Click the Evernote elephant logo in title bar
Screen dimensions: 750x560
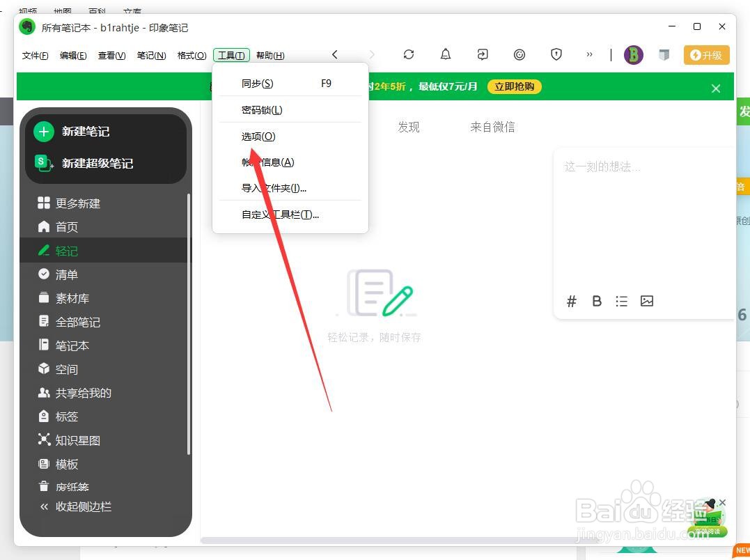point(27,26)
